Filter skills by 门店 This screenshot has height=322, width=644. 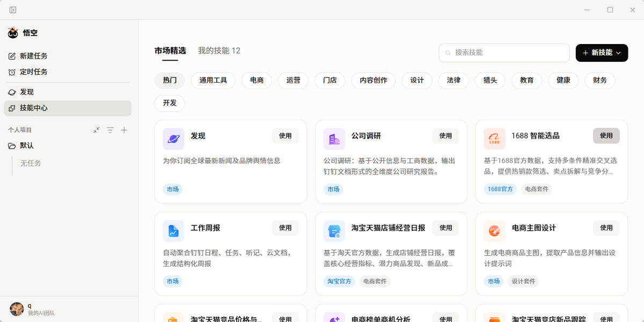(x=330, y=80)
